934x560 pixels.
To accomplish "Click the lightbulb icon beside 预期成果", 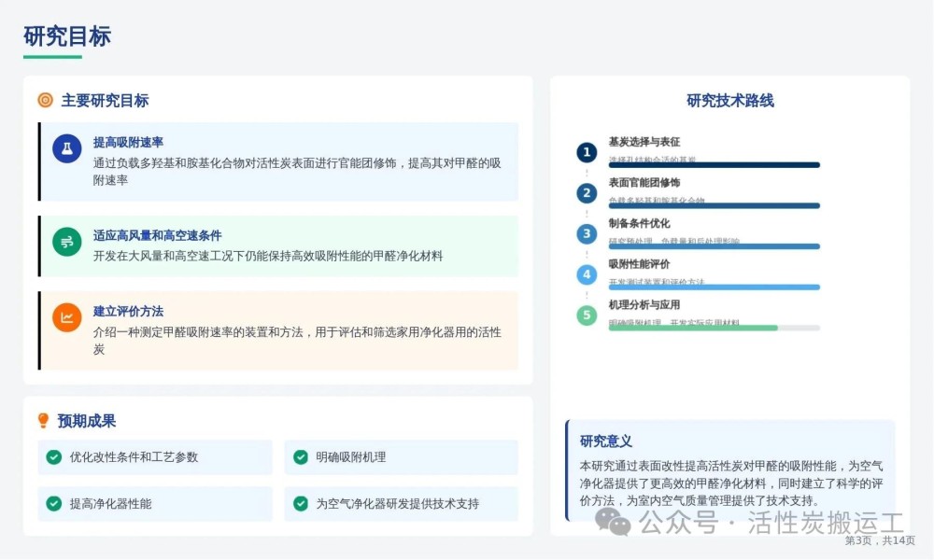I will [44, 421].
